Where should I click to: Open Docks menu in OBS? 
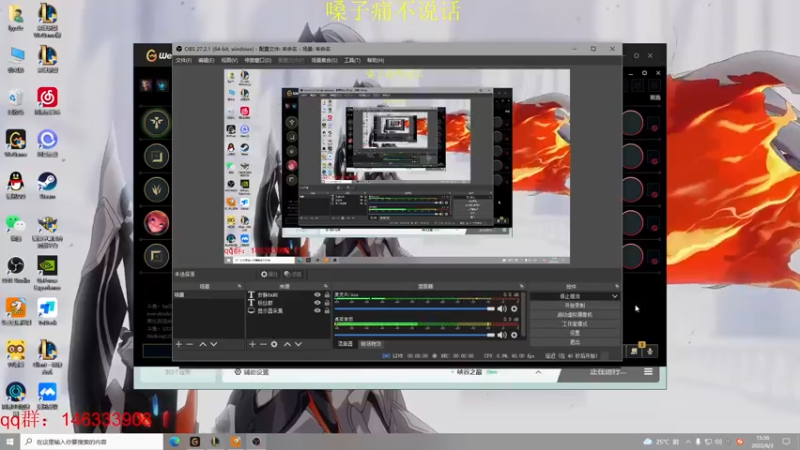[258, 60]
